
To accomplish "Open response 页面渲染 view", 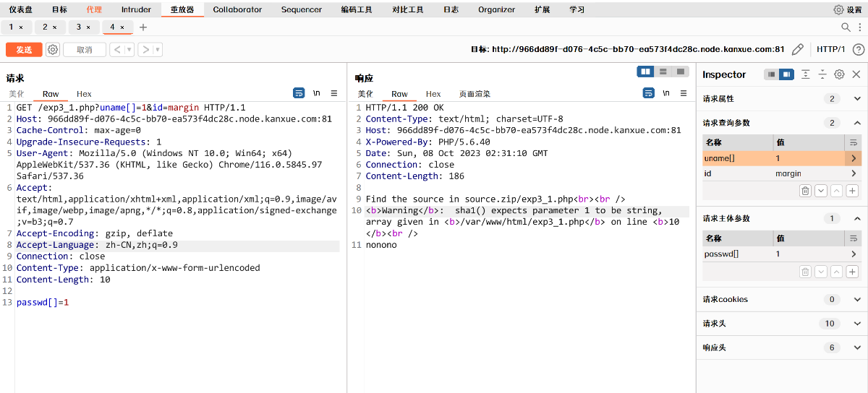I will pos(475,94).
